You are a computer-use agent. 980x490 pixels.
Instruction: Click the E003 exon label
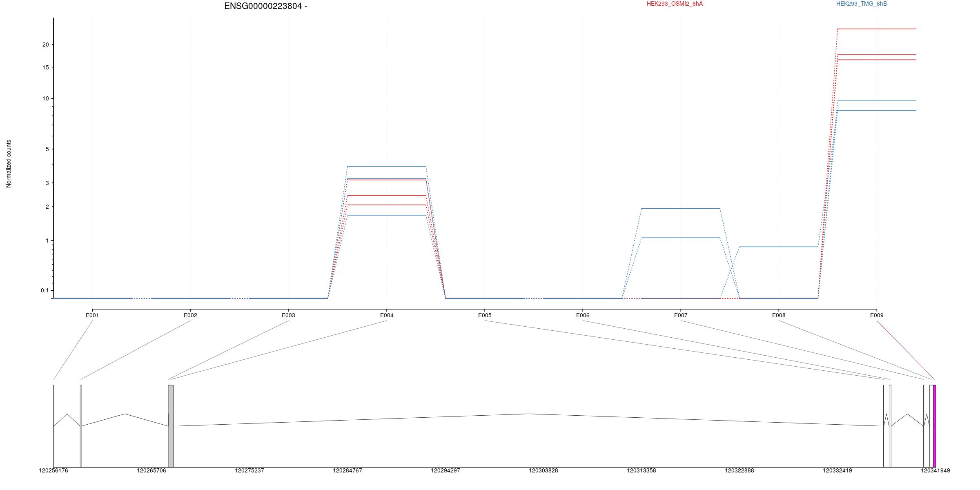click(288, 315)
